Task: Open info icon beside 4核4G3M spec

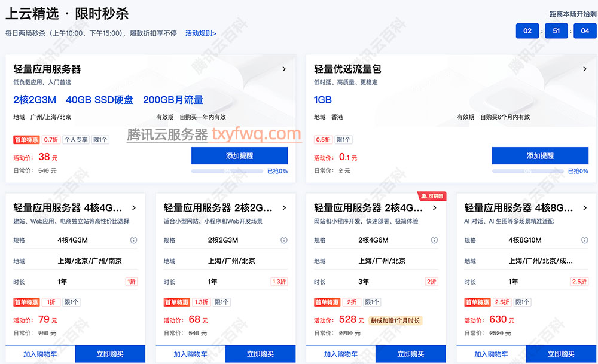Action: [x=133, y=240]
